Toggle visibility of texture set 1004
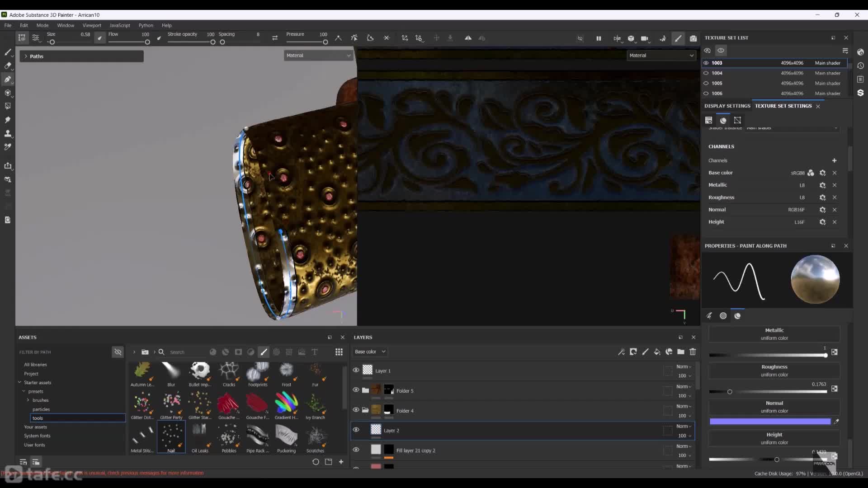Image resolution: width=868 pixels, height=488 pixels. (x=706, y=73)
